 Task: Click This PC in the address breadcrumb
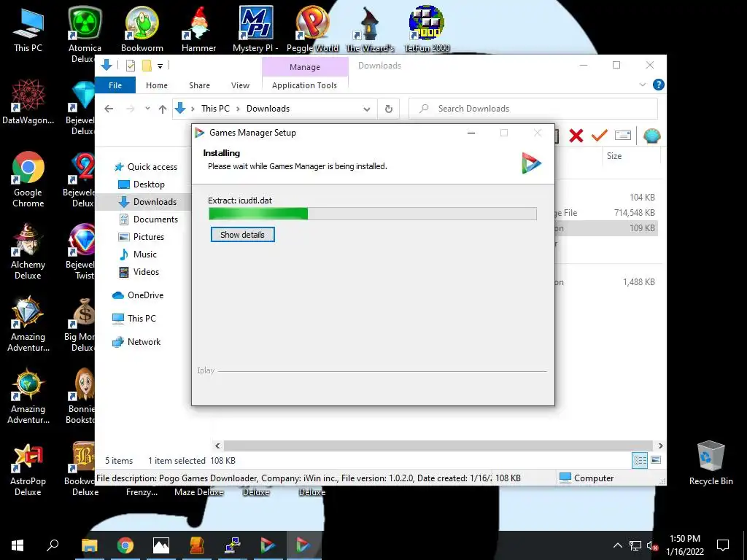click(x=215, y=109)
